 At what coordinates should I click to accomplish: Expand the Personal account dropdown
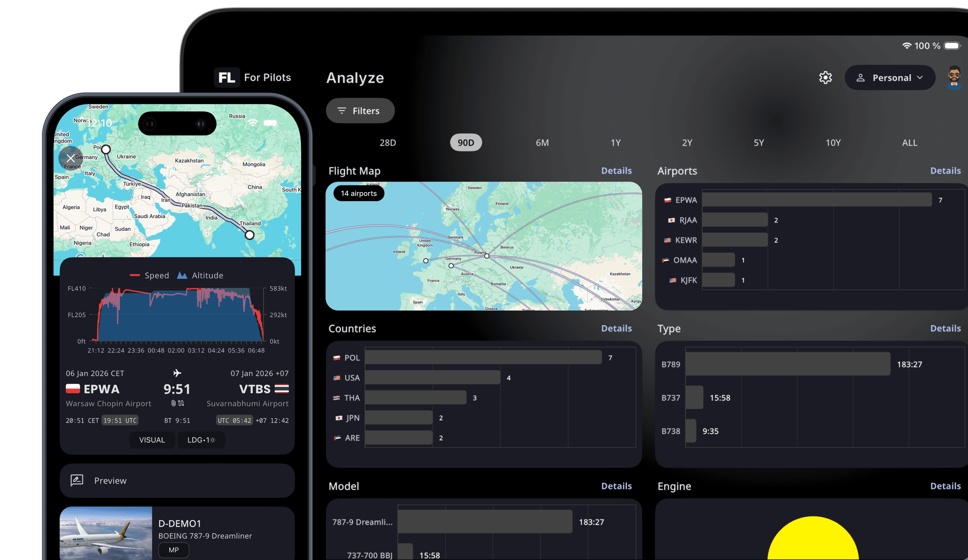click(890, 78)
